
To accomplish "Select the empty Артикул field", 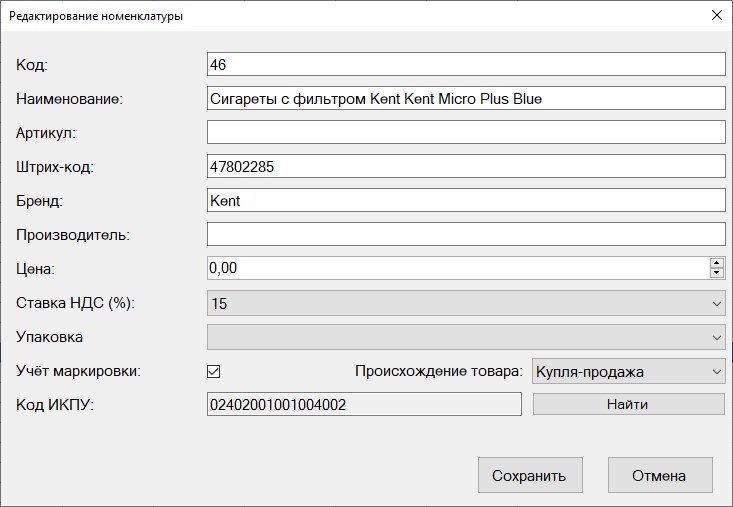I will pyautogui.click(x=464, y=132).
